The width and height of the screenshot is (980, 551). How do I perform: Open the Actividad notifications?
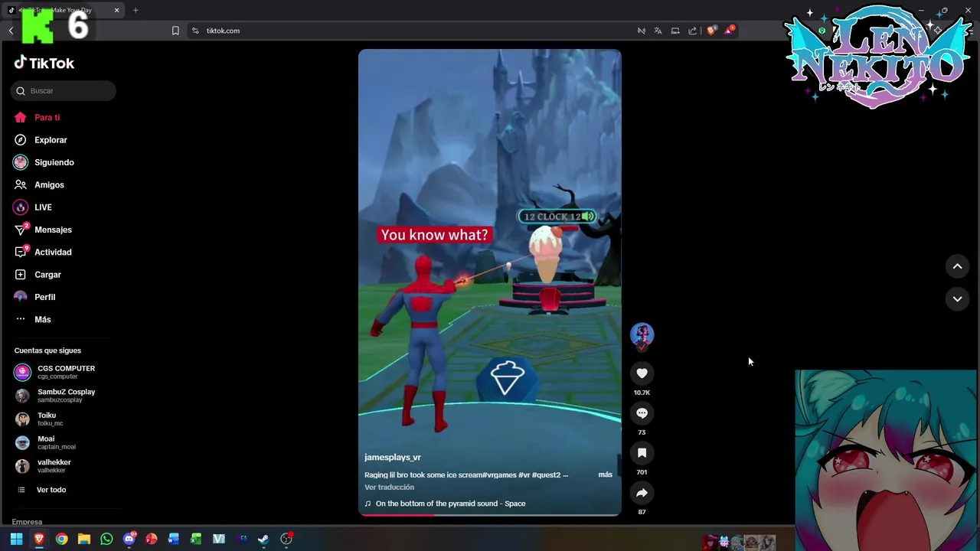(x=43, y=252)
